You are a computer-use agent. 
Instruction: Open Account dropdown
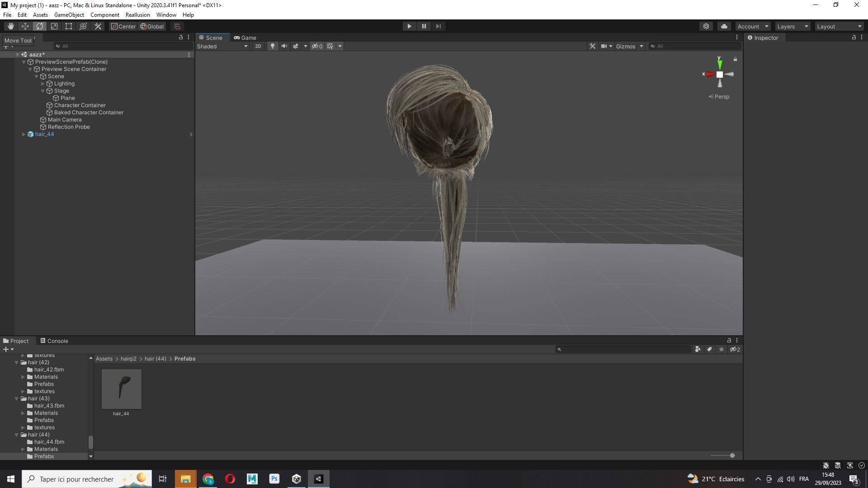(x=752, y=26)
